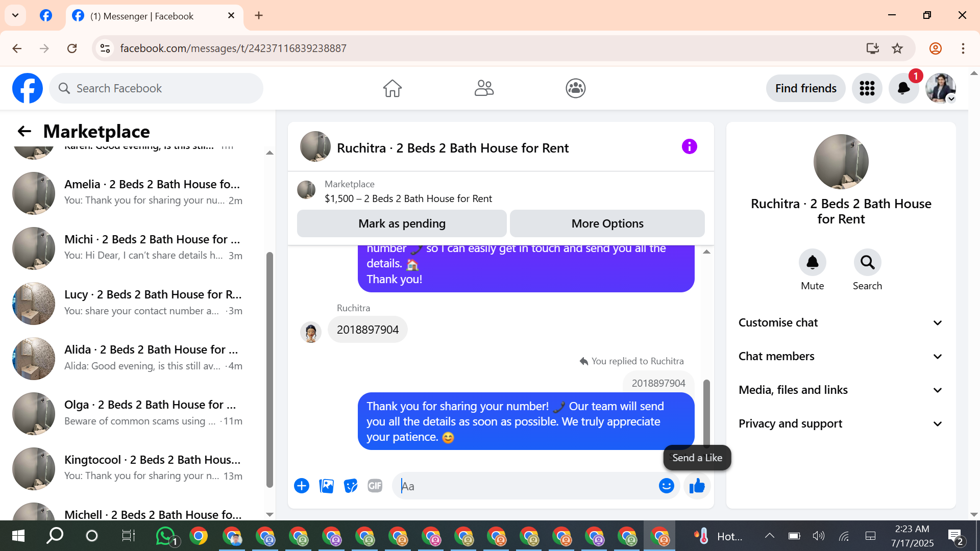Open the Windows Start menu
The image size is (980, 551).
tap(18, 536)
